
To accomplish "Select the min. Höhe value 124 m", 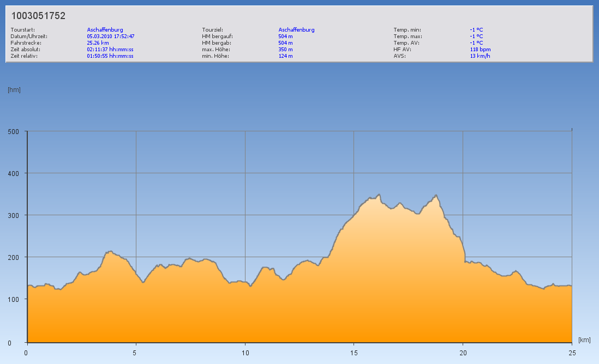I will pos(285,56).
